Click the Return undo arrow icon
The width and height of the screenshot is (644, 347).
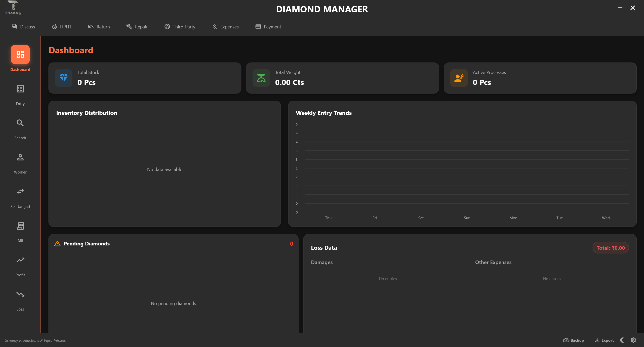[x=91, y=27]
